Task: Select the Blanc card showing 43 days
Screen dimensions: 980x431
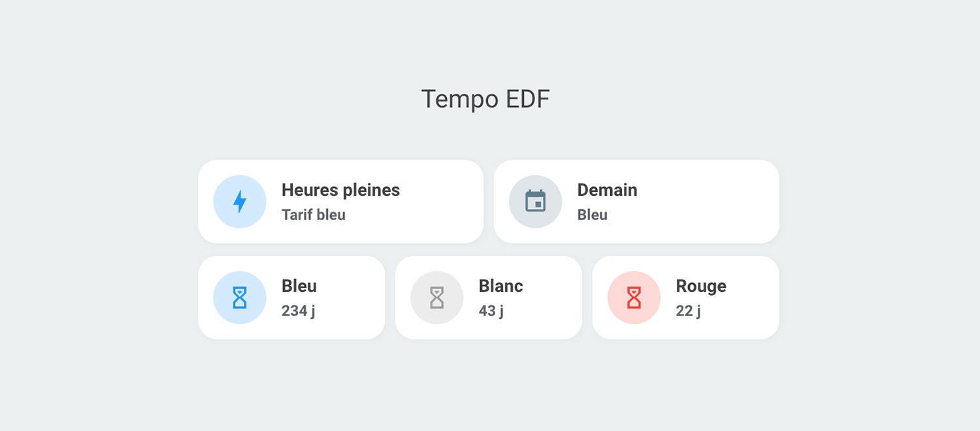Action: point(488,297)
